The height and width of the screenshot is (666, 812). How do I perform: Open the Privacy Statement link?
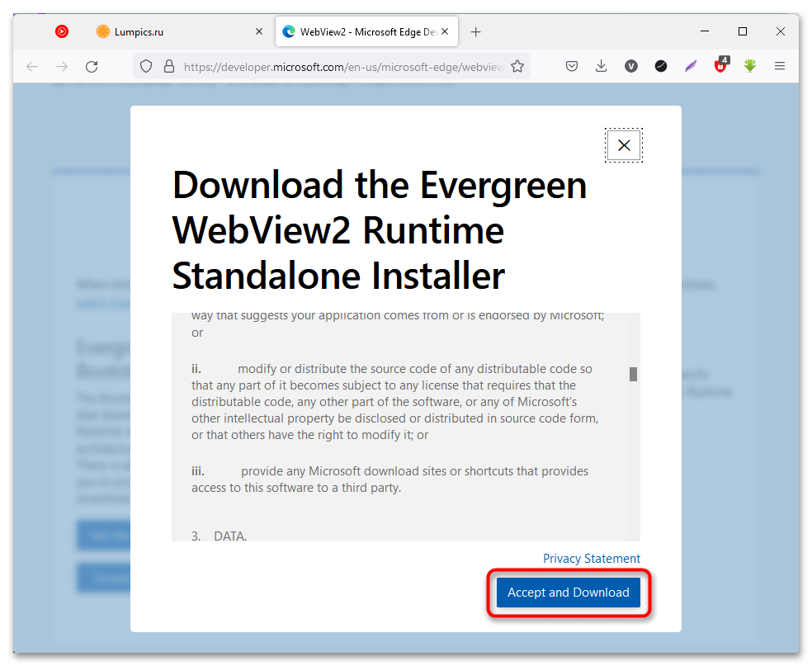(591, 559)
